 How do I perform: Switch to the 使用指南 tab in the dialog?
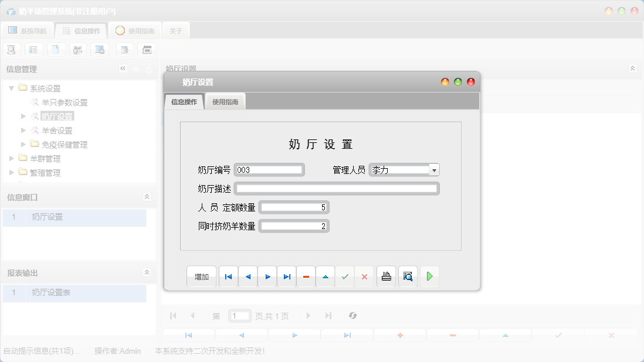point(225,101)
